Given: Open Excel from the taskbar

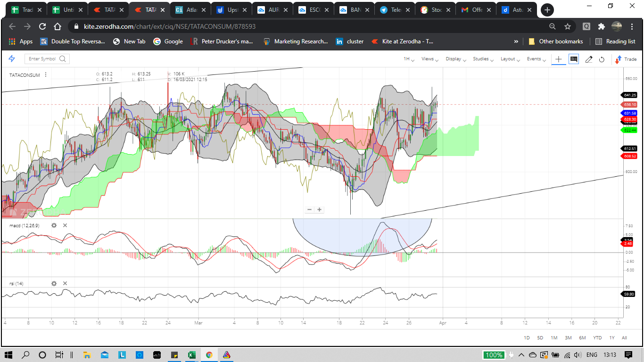Looking at the screenshot, I should 191,355.
